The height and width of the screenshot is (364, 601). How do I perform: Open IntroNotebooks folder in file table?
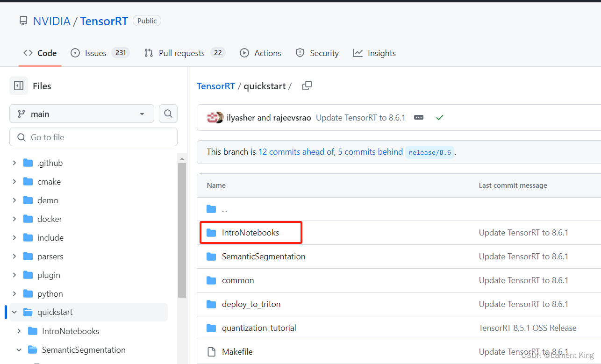pyautogui.click(x=250, y=233)
